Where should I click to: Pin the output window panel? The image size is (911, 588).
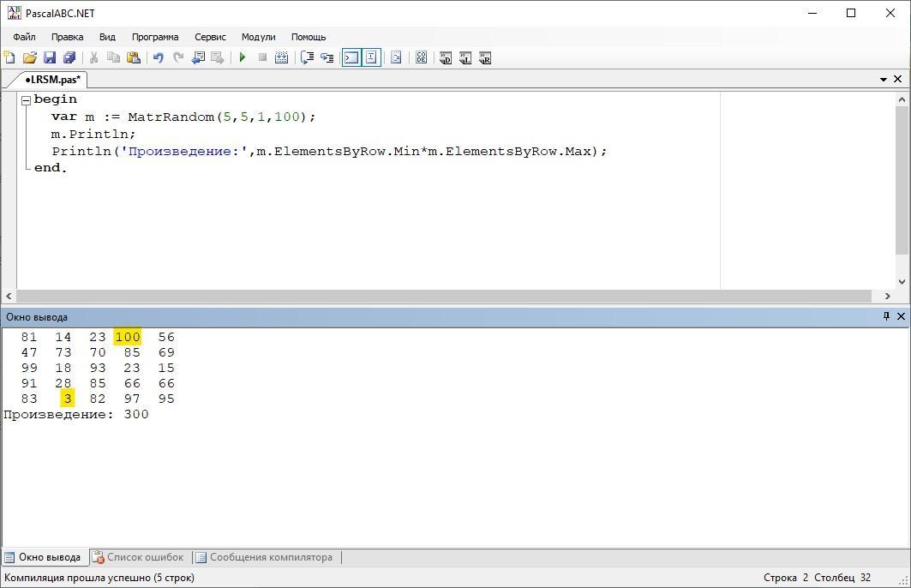coord(886,316)
